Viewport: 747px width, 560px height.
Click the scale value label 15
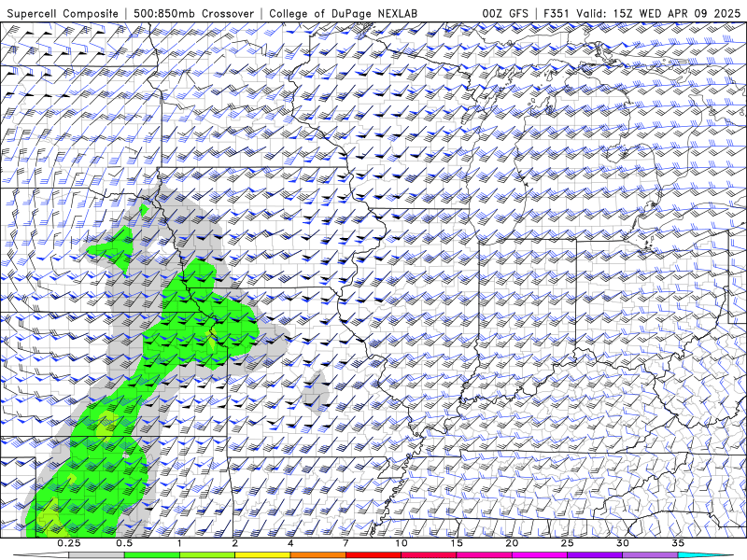(457, 543)
